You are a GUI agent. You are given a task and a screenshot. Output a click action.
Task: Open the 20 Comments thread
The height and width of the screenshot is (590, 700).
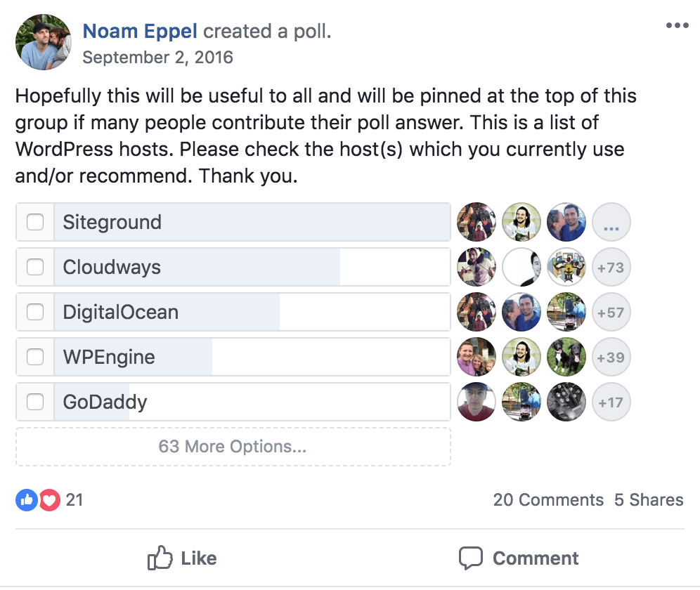pos(548,500)
